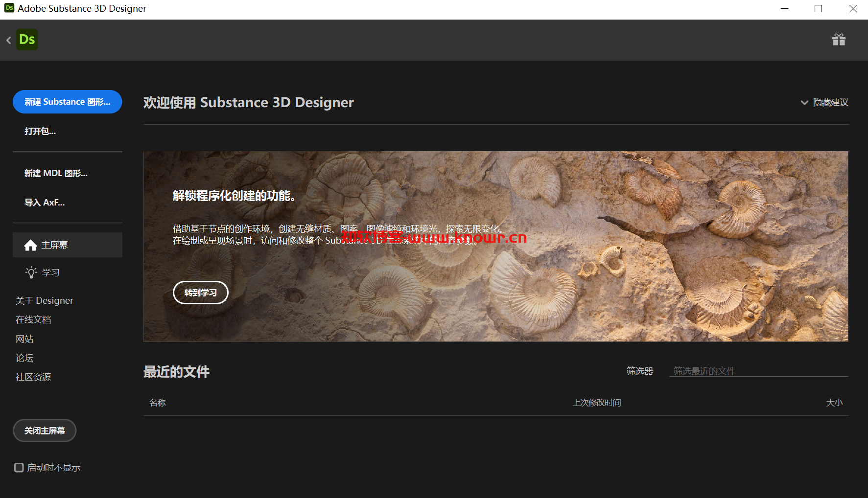The width and height of the screenshot is (868, 498).
Task: Open the 社区资源 community resources link
Action: tap(33, 377)
